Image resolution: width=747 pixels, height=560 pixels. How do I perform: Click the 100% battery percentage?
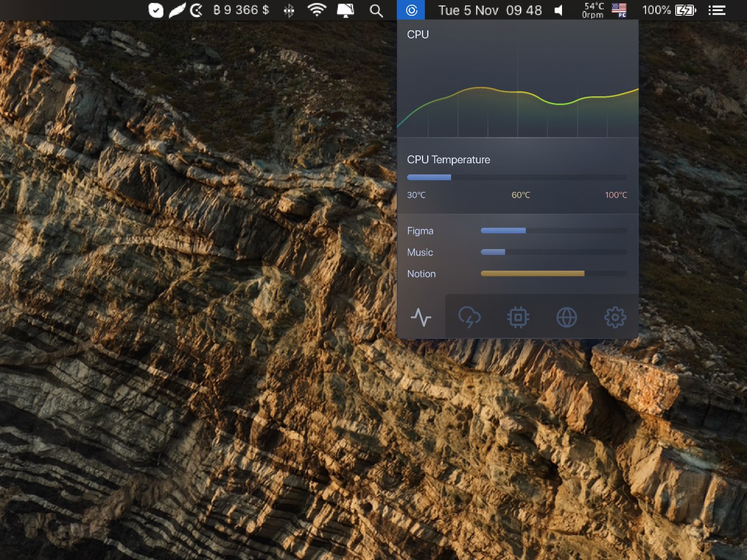pos(657,10)
